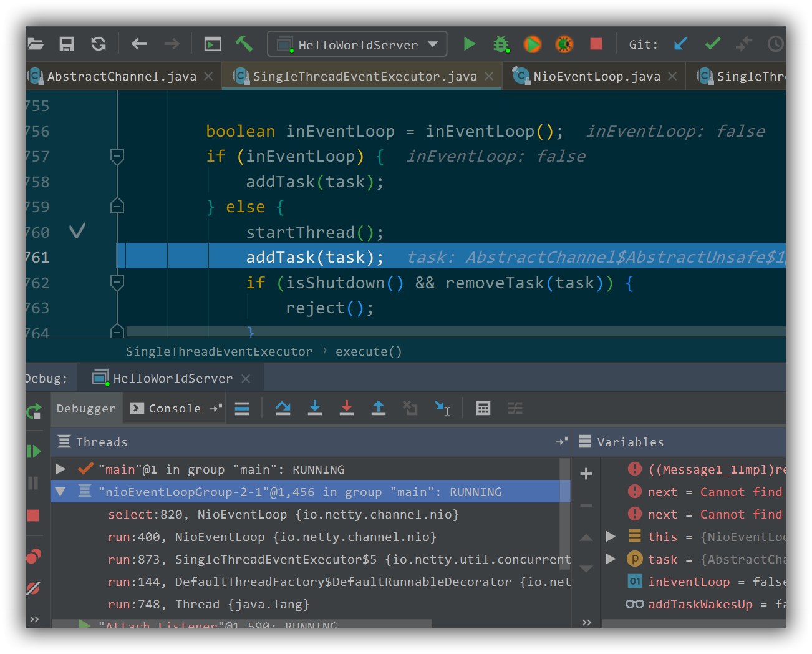Click the Git Commit green checkmark
Viewport: 812px width, 654px height.
[x=713, y=44]
